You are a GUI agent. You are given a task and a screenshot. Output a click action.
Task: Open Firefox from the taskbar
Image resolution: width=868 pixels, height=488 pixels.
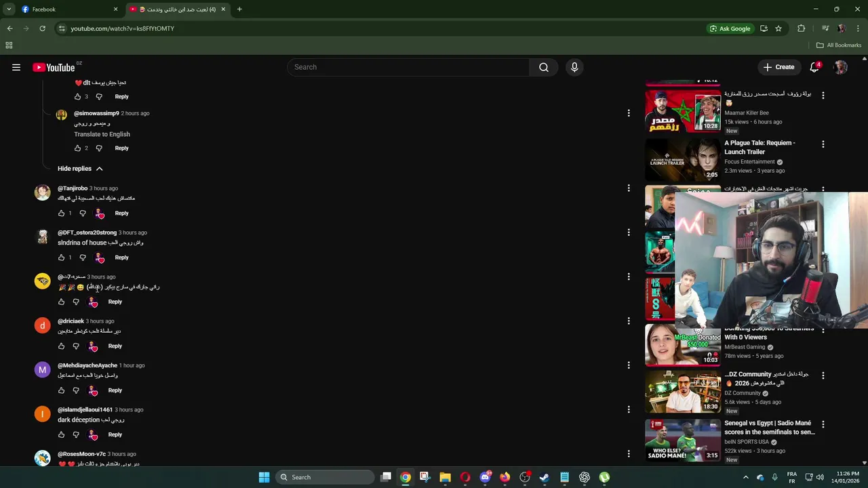tap(505, 477)
